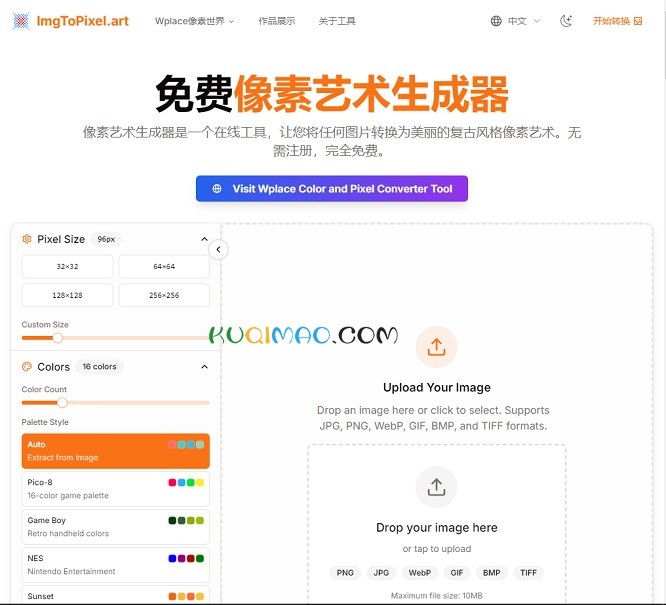Click the orange upload icon circle
The image size is (666, 605).
pos(436,348)
